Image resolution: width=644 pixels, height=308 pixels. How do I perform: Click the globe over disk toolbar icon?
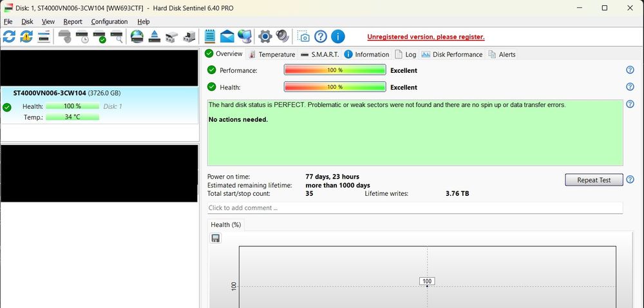pyautogui.click(x=137, y=37)
